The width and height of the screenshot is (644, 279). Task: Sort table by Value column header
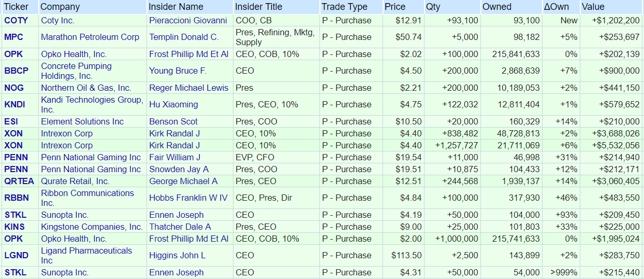593,7
